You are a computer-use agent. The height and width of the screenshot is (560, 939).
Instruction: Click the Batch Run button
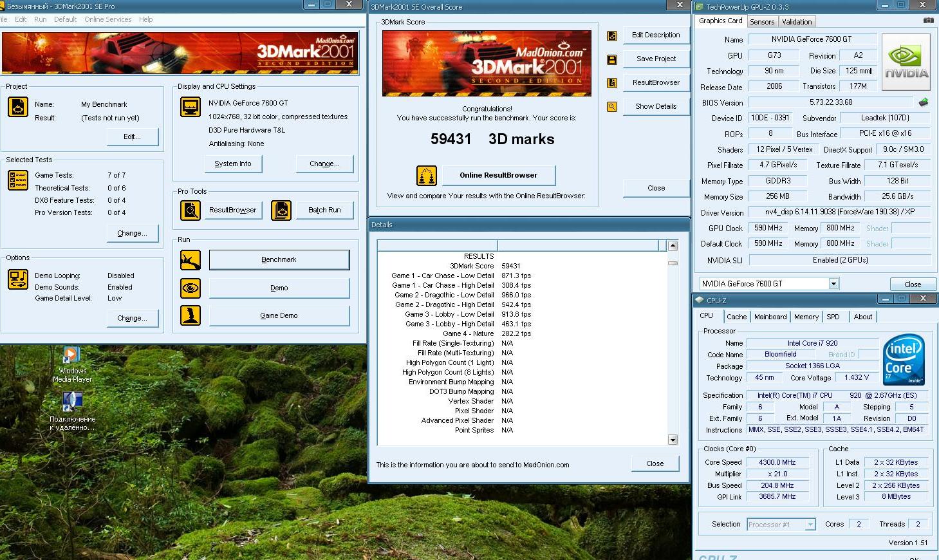point(324,210)
